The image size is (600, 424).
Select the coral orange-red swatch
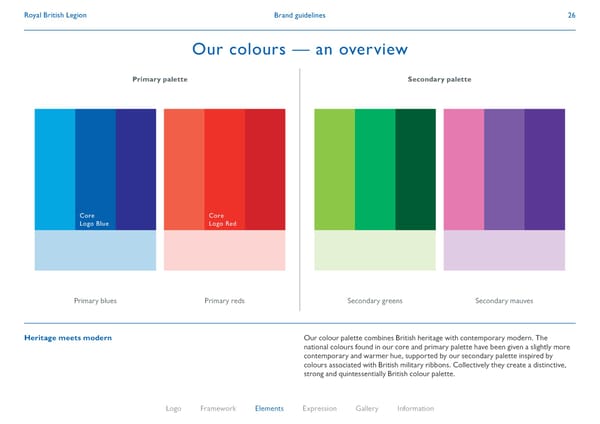pyautogui.click(x=183, y=170)
